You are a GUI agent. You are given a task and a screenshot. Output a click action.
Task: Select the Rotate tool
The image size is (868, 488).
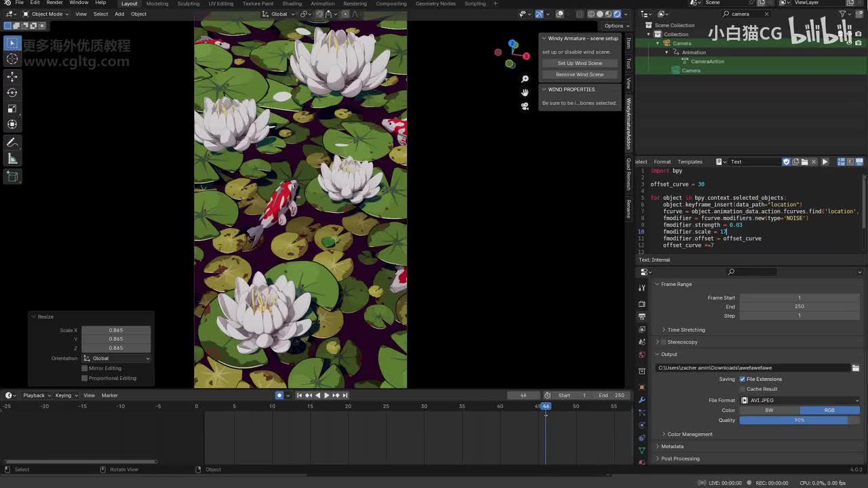[x=12, y=93]
